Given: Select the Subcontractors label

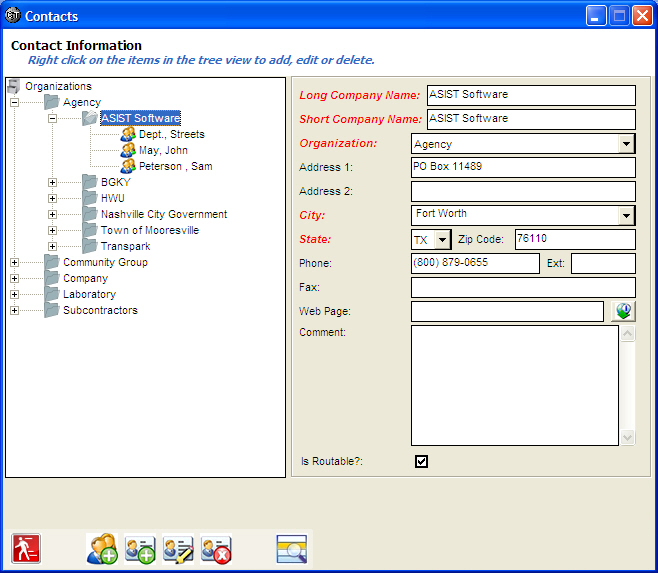Looking at the screenshot, I should click(100, 310).
